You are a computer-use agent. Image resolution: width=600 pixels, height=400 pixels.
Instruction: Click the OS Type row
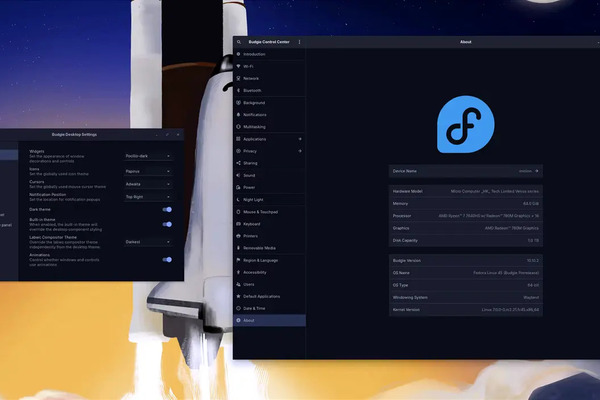466,285
